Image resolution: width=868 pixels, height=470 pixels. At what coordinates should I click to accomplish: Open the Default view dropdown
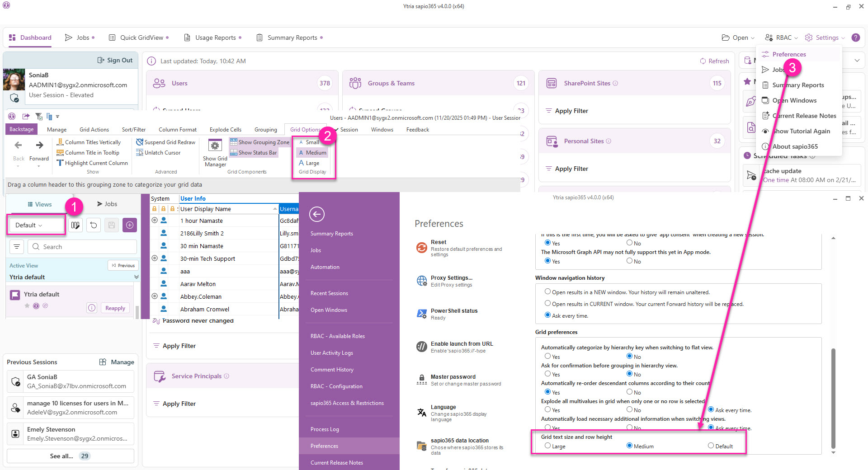click(x=36, y=225)
